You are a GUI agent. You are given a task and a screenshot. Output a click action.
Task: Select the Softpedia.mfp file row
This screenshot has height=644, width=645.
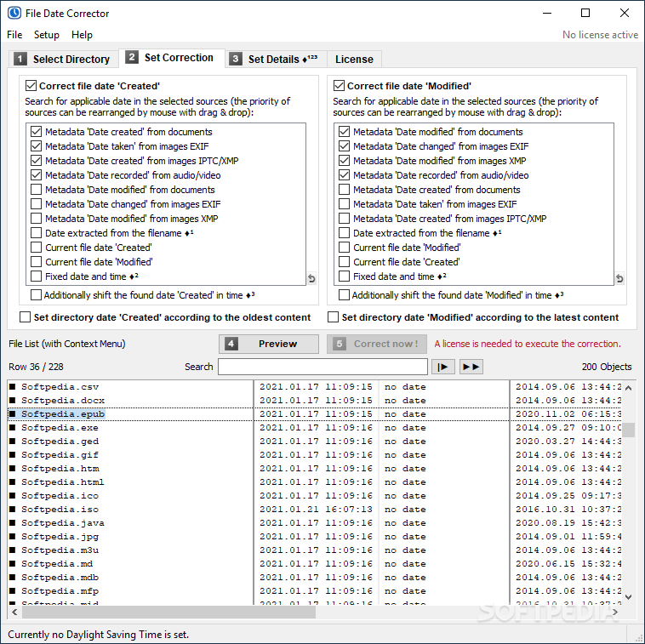point(315,590)
